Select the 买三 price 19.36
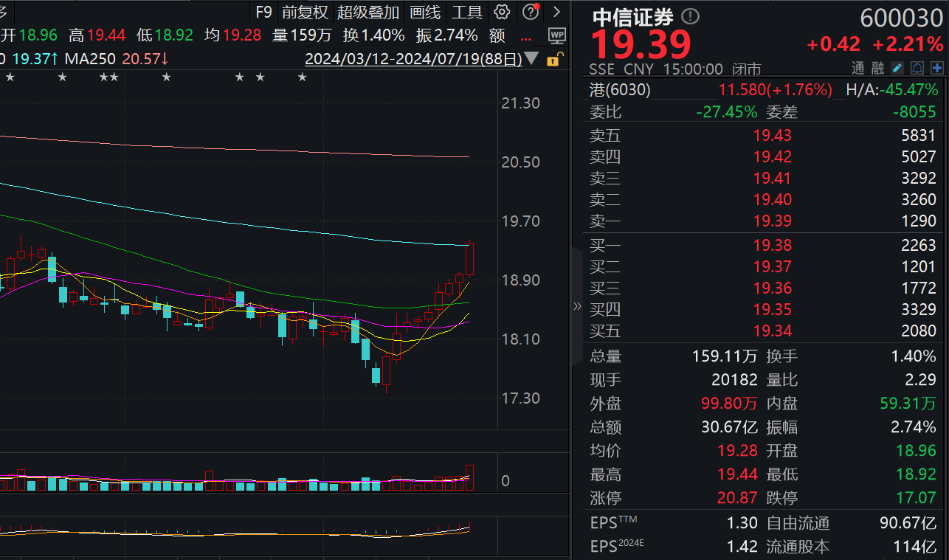 click(772, 288)
